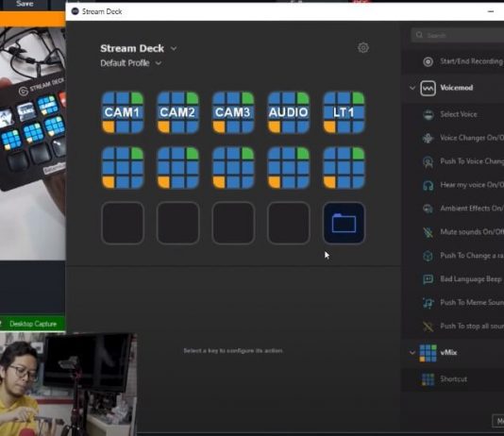Click the Push To stop all sounds icon

click(x=428, y=327)
